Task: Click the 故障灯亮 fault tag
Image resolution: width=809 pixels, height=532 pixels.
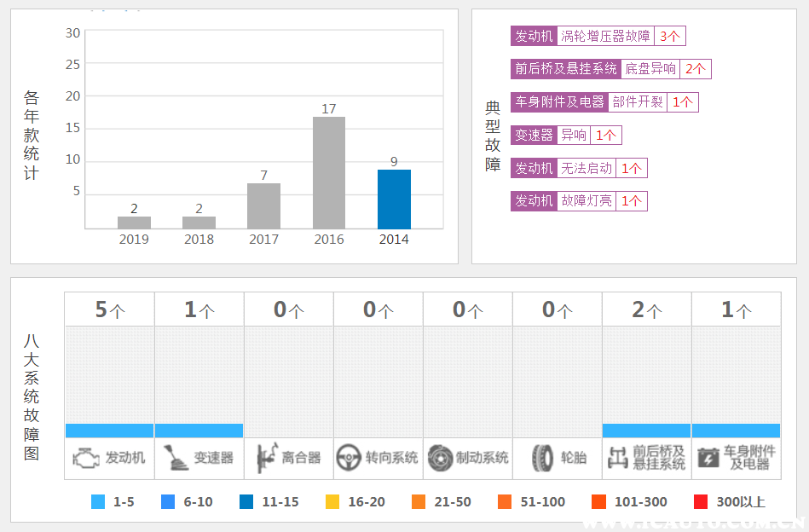Action: pyautogui.click(x=587, y=201)
